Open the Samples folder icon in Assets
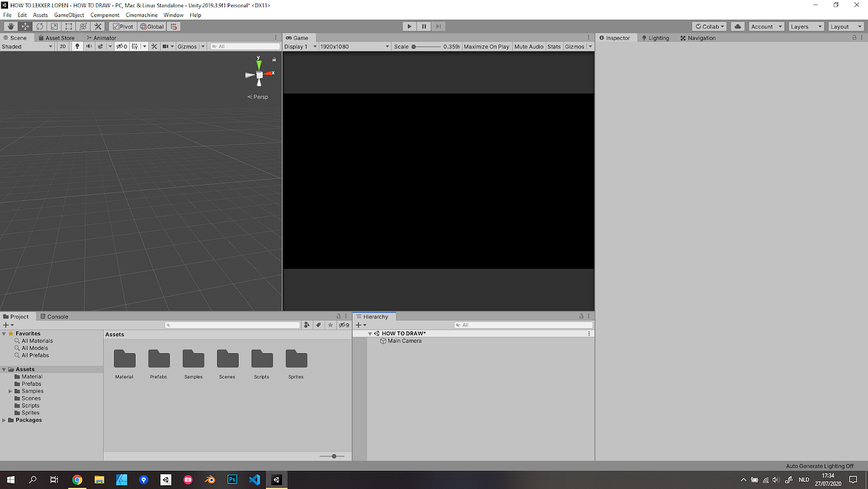 tap(193, 359)
